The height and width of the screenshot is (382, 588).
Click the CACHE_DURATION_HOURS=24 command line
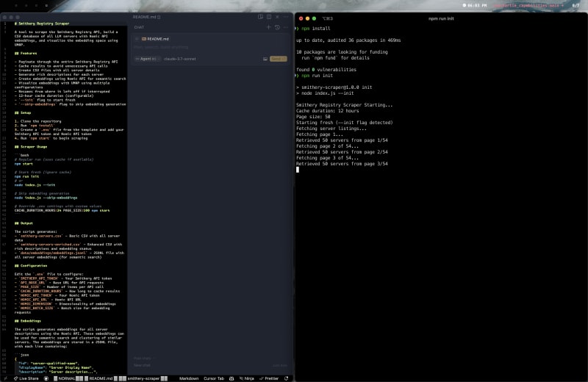coord(62,211)
